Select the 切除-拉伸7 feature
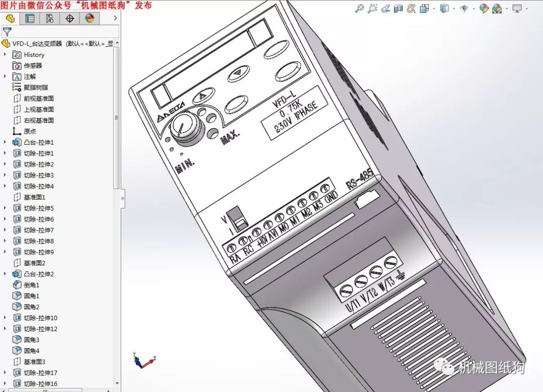The image size is (543, 392). 33,230
